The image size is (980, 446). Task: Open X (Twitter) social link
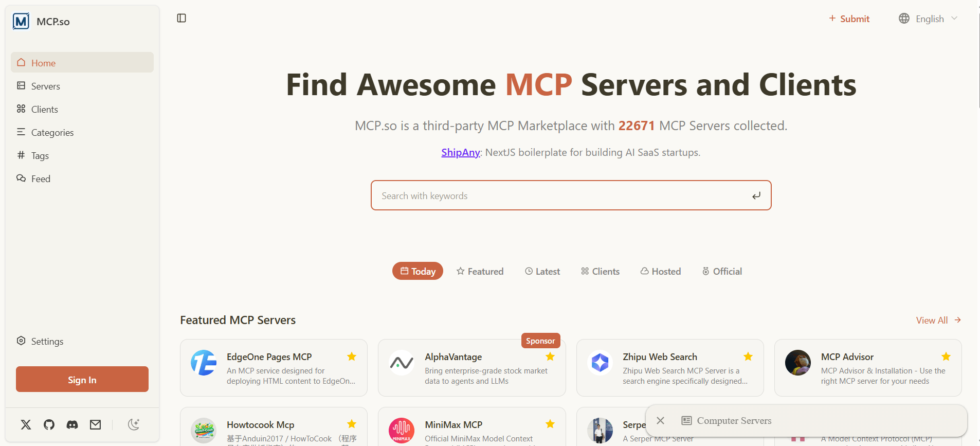click(x=26, y=424)
